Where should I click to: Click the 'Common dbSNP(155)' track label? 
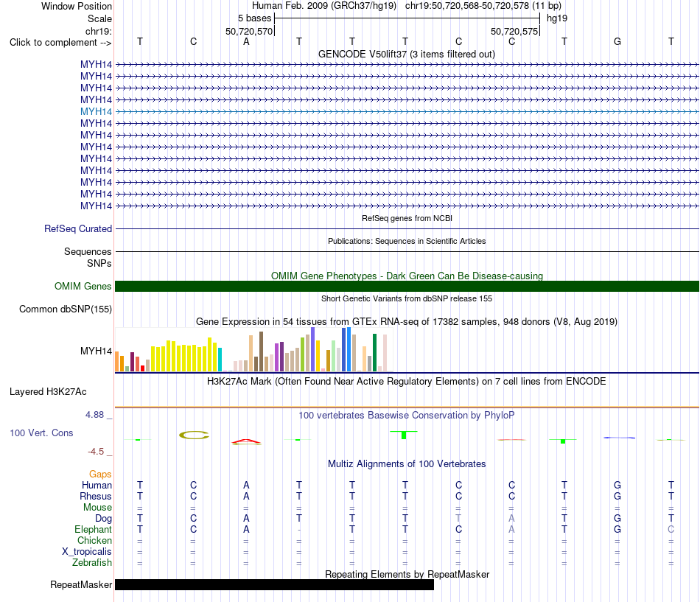click(65, 309)
